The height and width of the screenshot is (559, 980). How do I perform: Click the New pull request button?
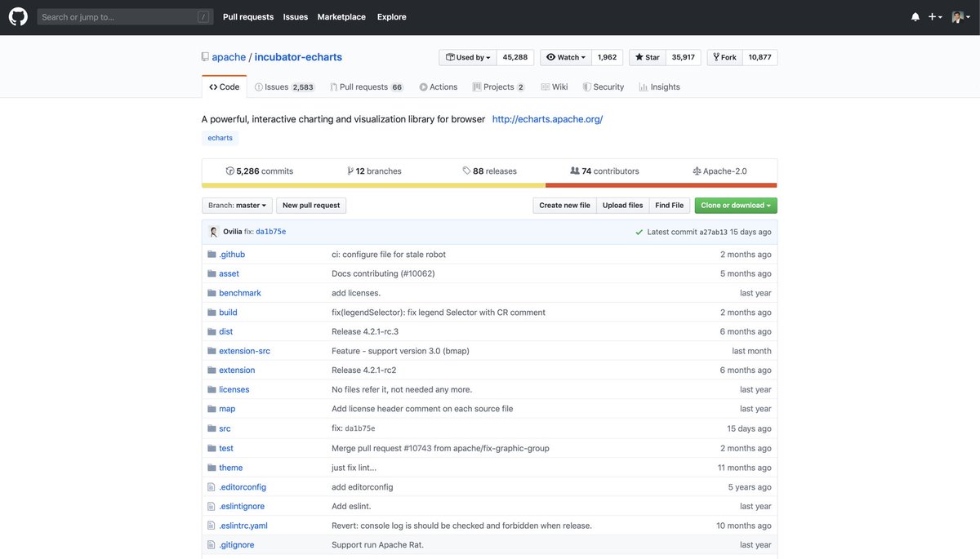(x=311, y=206)
